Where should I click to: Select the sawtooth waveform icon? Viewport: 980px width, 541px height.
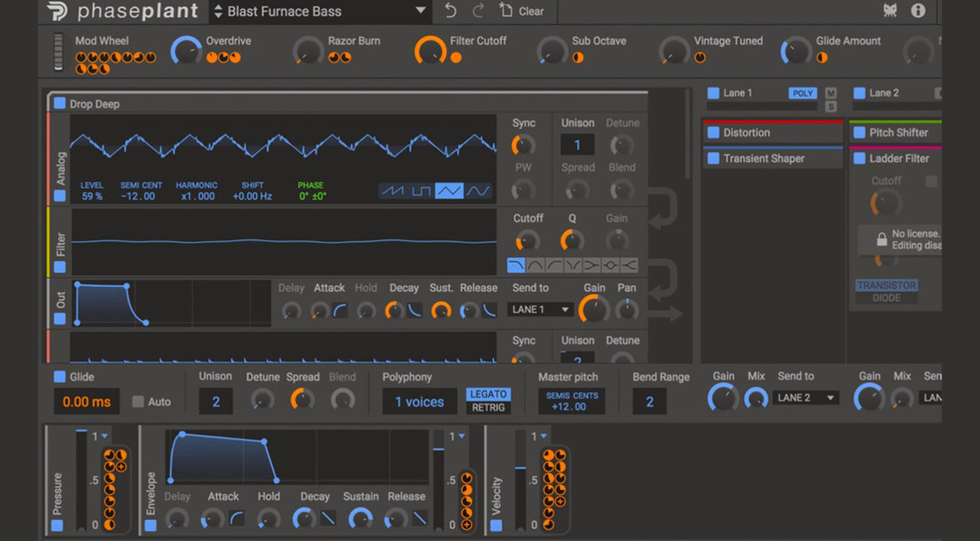point(392,189)
